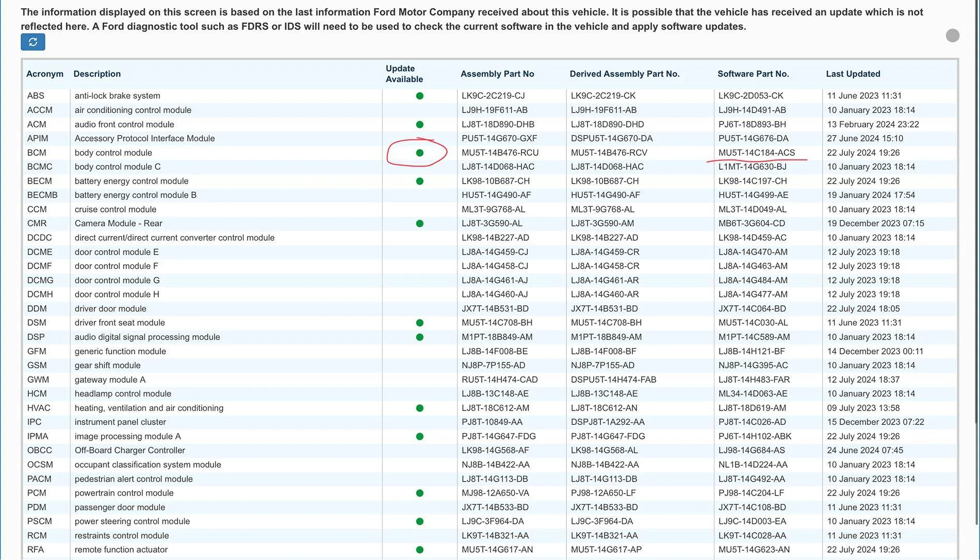Select the APIM module row acronym
The image size is (980, 560).
click(x=38, y=138)
